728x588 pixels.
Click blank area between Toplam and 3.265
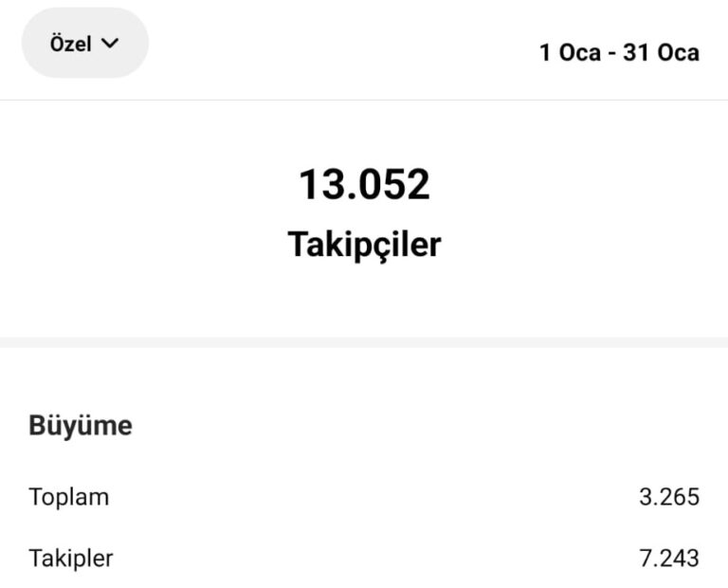(370, 496)
